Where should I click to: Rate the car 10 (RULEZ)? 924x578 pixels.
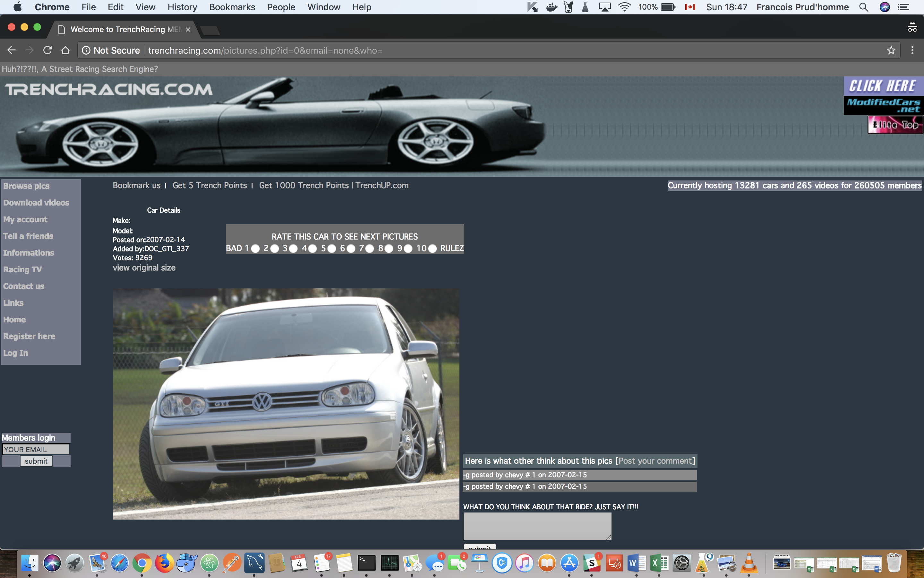pos(432,249)
